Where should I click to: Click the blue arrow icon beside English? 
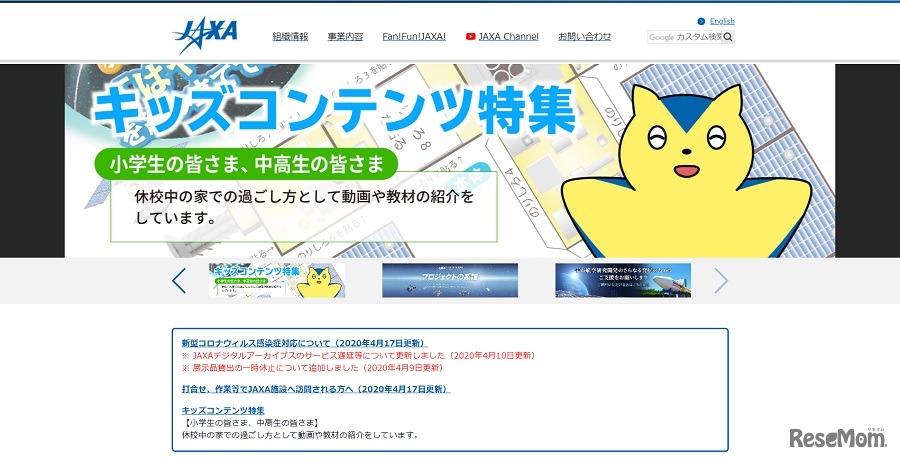[701, 21]
